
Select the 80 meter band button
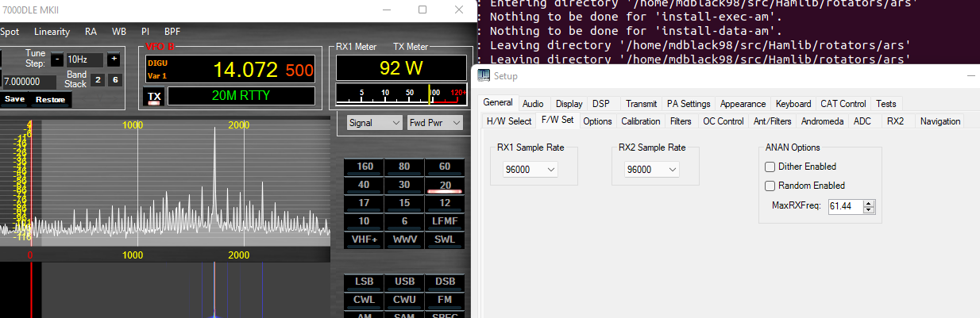404,167
